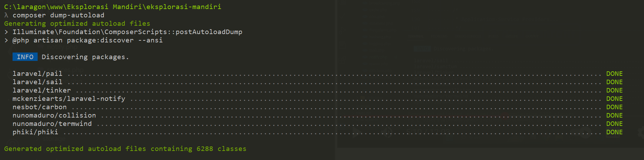Click the nunomaduro/termwind package name

click(x=52, y=124)
